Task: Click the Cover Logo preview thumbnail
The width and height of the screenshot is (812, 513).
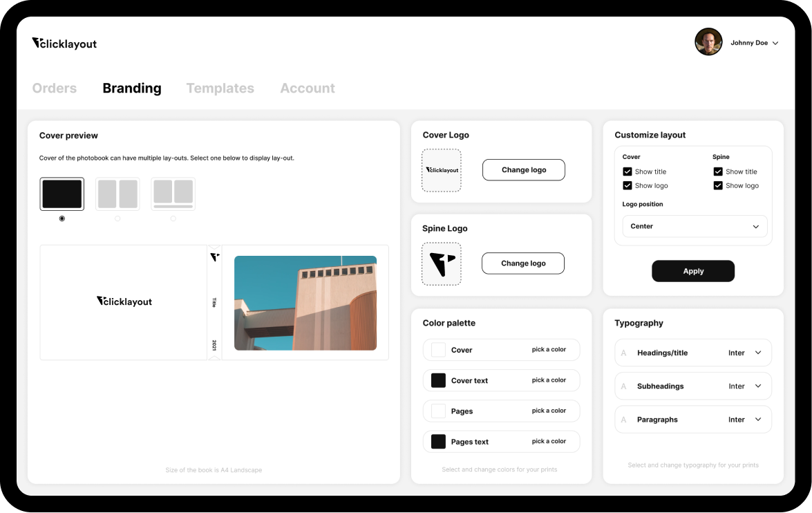Action: point(442,170)
